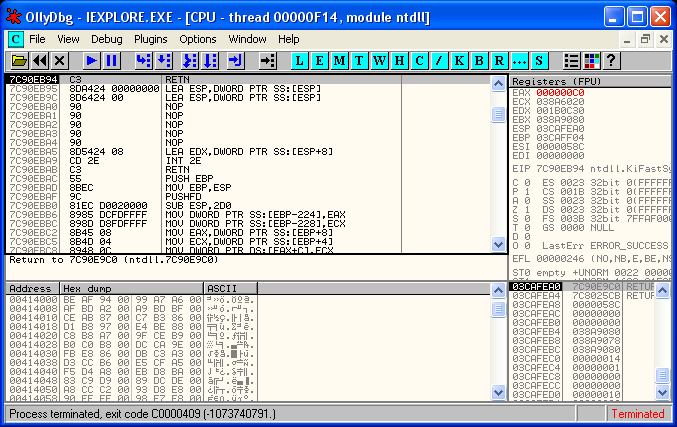Click disassembly scrollbar down arrow
The width and height of the screenshot is (677, 427).
(x=498, y=244)
